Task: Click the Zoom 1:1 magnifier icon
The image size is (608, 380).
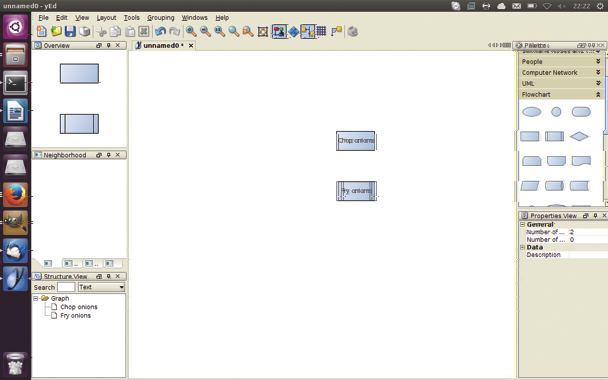Action: point(219,31)
